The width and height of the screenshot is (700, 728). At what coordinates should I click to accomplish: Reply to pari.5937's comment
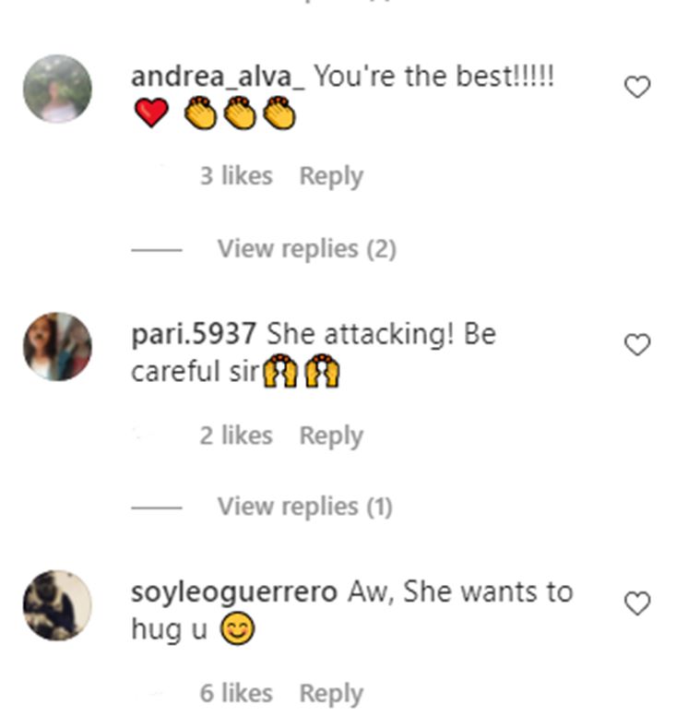click(x=331, y=436)
